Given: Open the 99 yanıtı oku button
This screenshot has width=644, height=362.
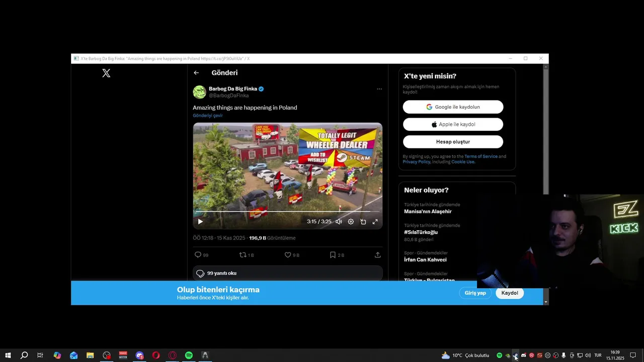Looking at the screenshot, I should coord(287,273).
